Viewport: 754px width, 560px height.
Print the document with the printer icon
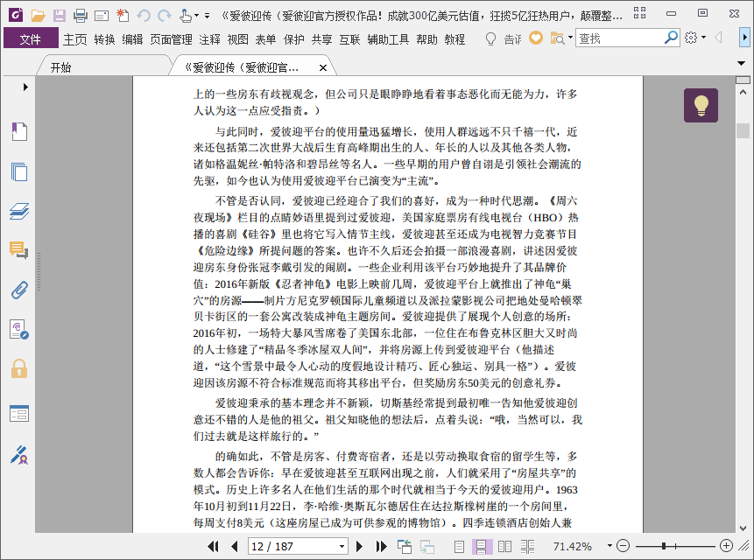[x=81, y=16]
